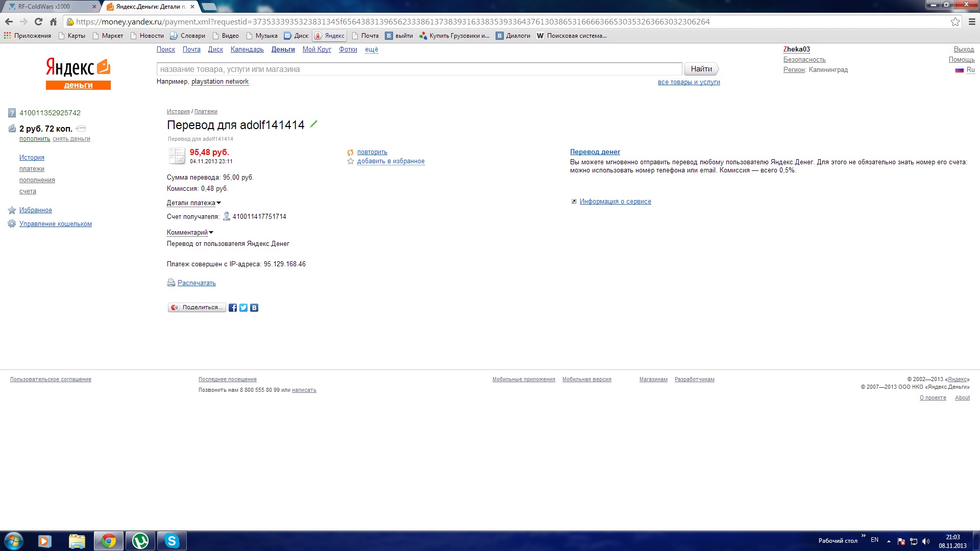
Task: Open Календарь in top navigation
Action: (247, 49)
